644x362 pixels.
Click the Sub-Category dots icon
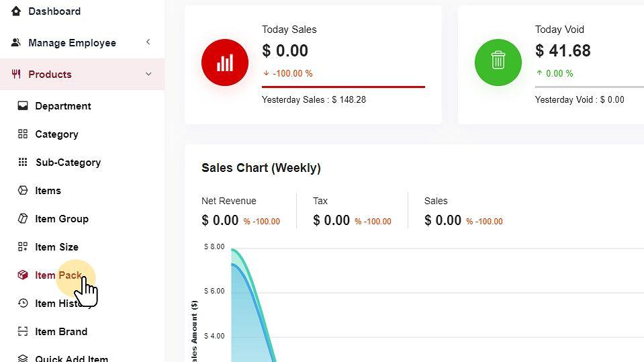click(x=23, y=163)
